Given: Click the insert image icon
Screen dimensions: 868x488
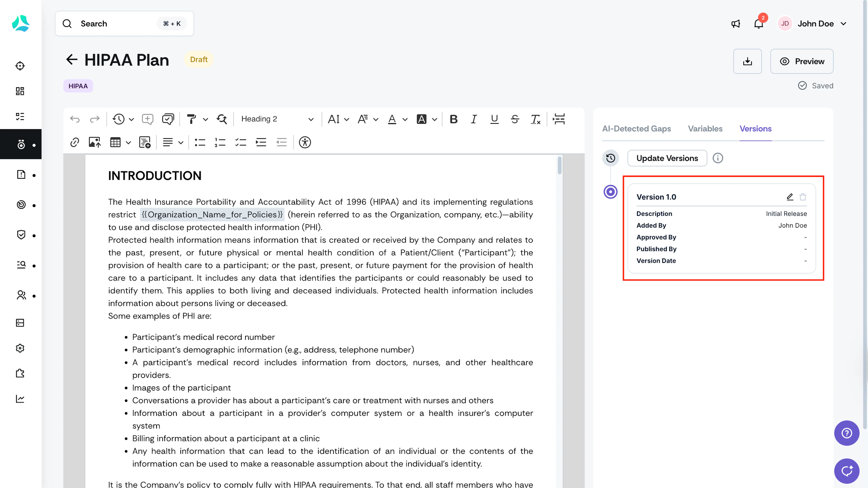Looking at the screenshot, I should pos(95,142).
